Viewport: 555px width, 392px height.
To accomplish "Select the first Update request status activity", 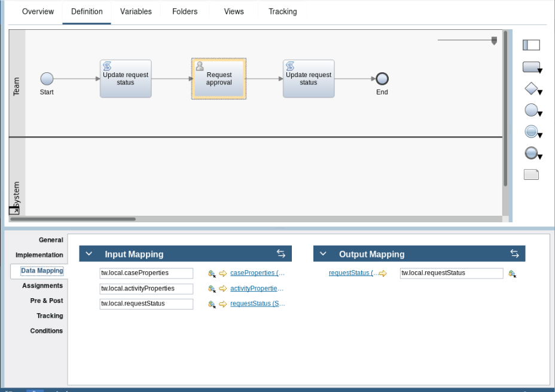I will 126,78.
